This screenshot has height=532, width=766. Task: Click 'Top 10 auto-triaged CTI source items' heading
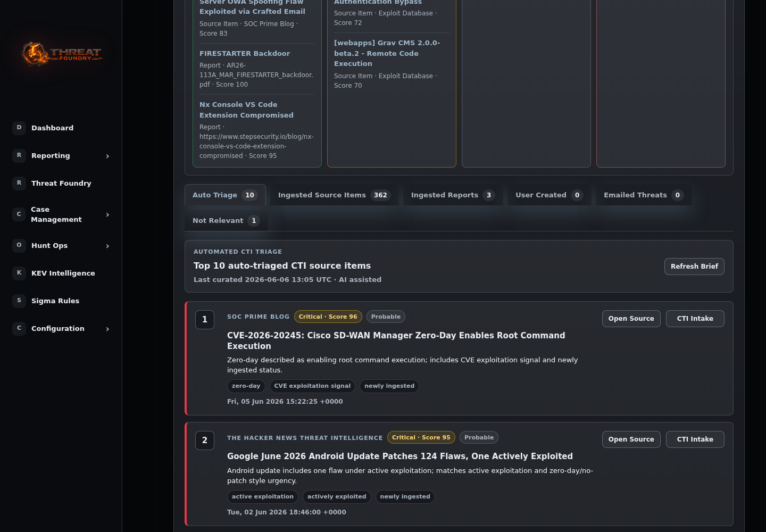point(282,265)
